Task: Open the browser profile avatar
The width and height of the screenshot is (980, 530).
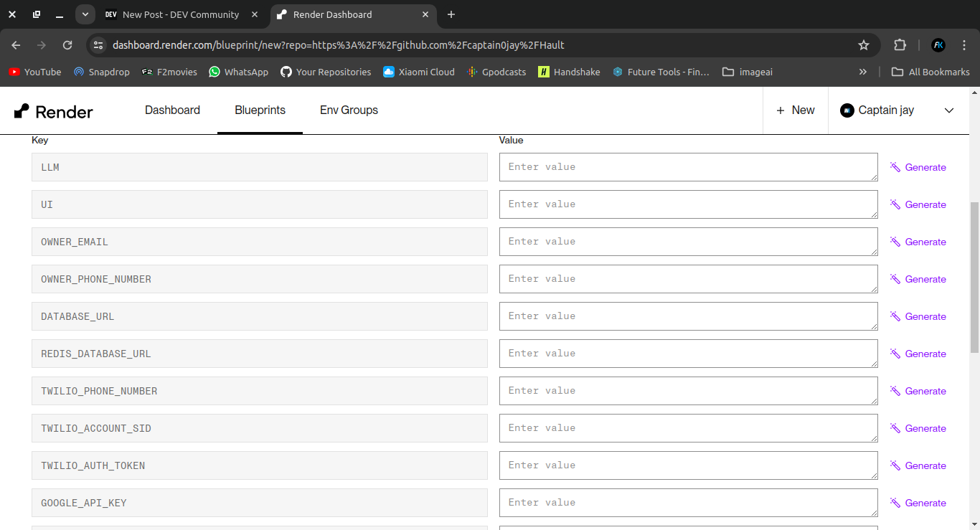Action: coord(938,45)
